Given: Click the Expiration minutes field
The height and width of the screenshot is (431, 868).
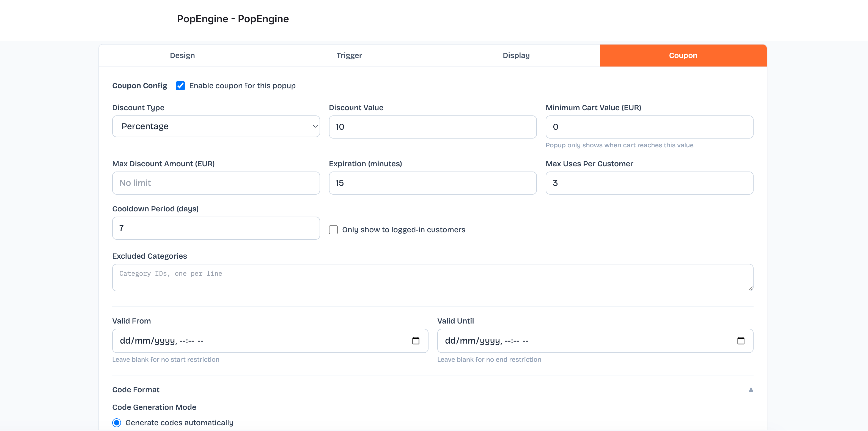Looking at the screenshot, I should click(x=432, y=183).
